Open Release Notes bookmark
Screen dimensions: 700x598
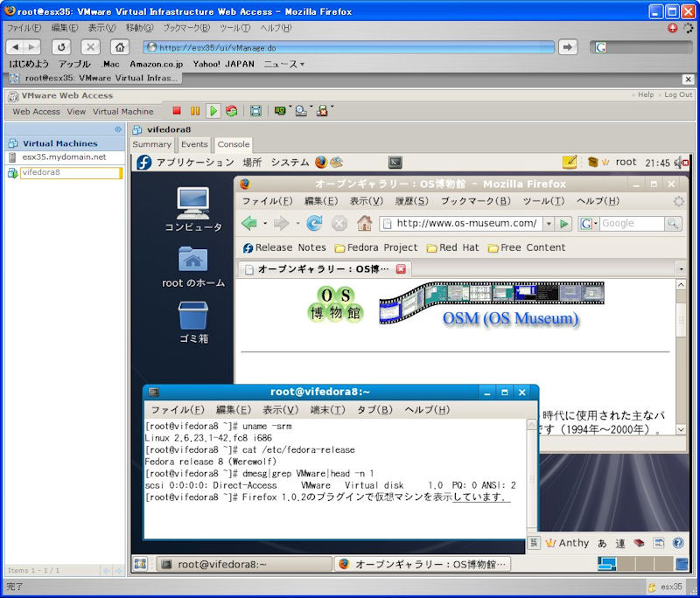click(x=284, y=248)
